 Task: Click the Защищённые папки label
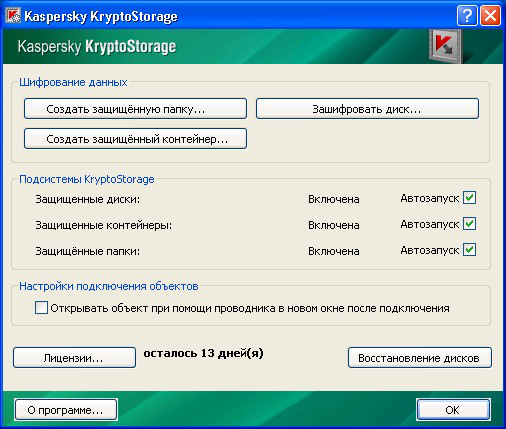pos(88,251)
